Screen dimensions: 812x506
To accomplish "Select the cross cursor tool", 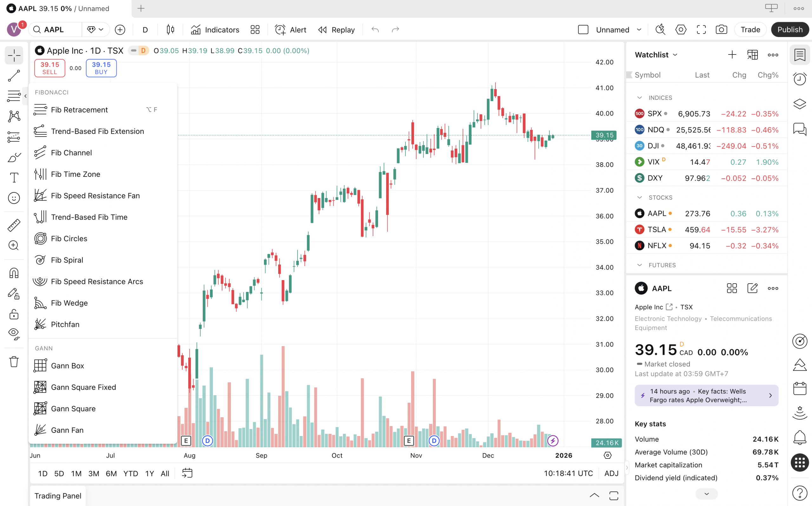I will pyautogui.click(x=14, y=55).
